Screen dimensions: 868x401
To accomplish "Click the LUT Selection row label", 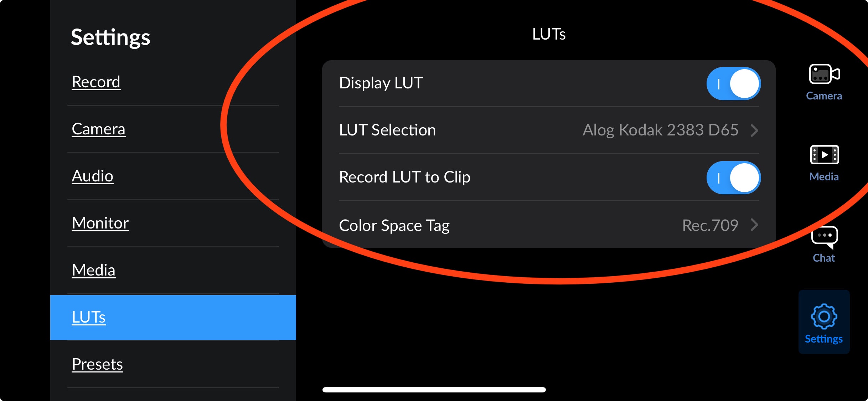I will coord(387,130).
